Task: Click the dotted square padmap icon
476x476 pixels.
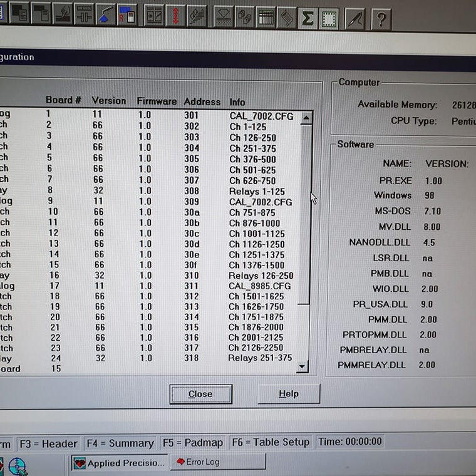Action: click(x=329, y=19)
